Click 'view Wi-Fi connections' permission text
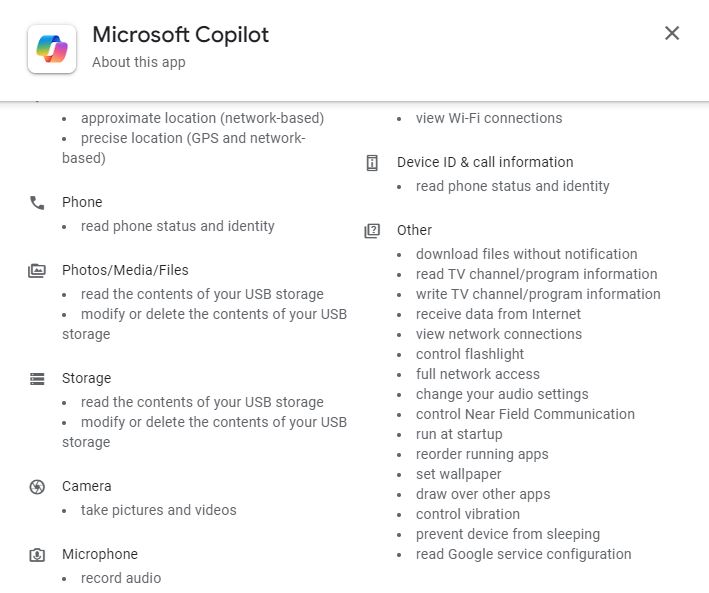The width and height of the screenshot is (709, 593). (x=489, y=118)
